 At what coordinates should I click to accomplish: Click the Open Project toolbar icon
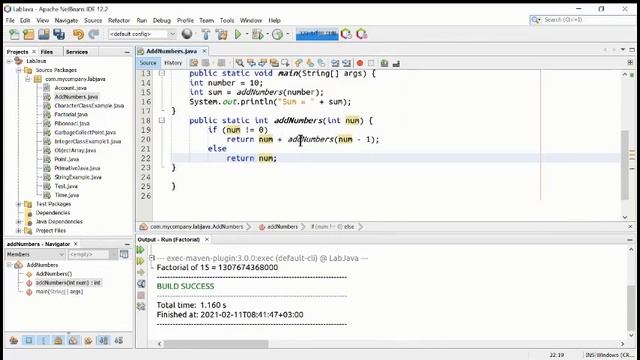[x=44, y=34]
